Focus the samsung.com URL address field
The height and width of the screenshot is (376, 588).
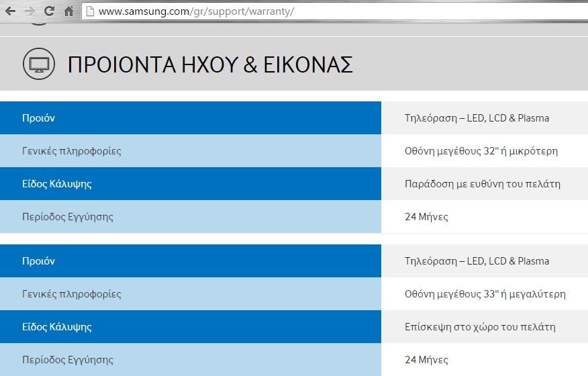click(x=268, y=11)
